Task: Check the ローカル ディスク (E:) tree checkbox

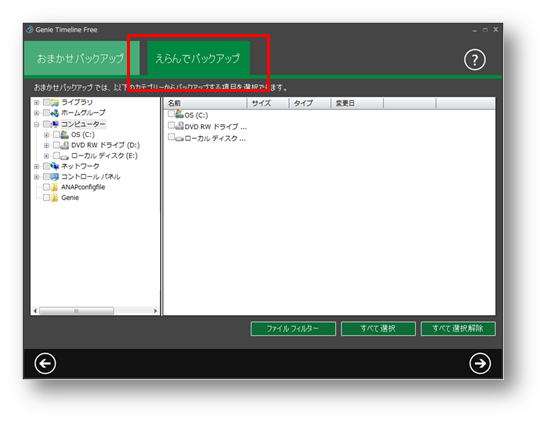Action: point(56,156)
